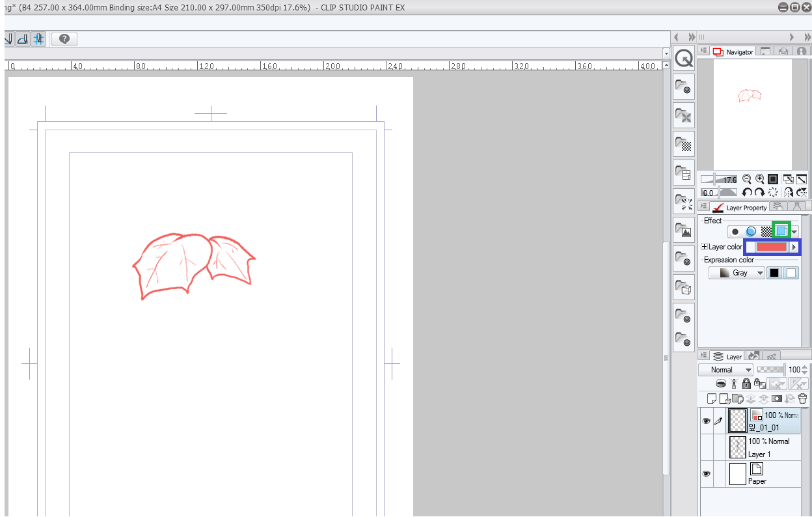Click the Border effect icon
812x517 pixels.
735,231
